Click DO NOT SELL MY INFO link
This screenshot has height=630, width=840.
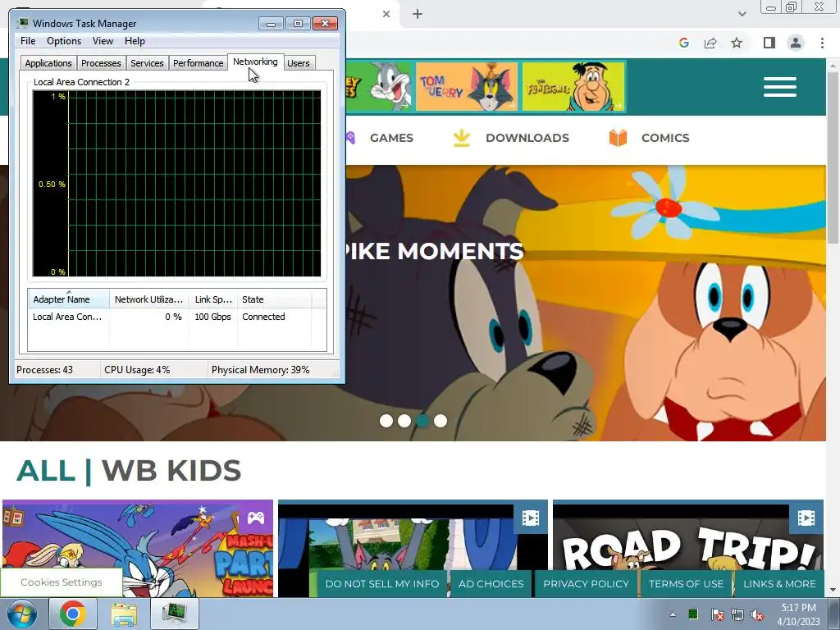382,584
